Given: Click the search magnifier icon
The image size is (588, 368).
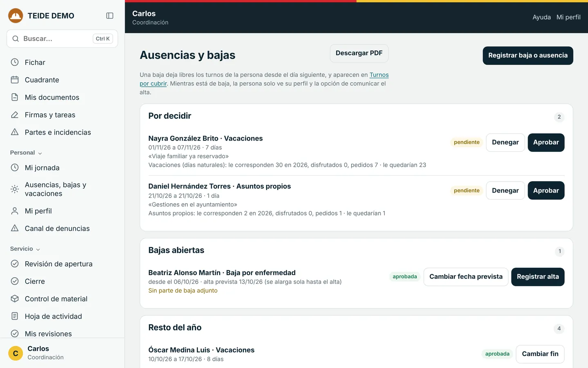Looking at the screenshot, I should click(16, 39).
